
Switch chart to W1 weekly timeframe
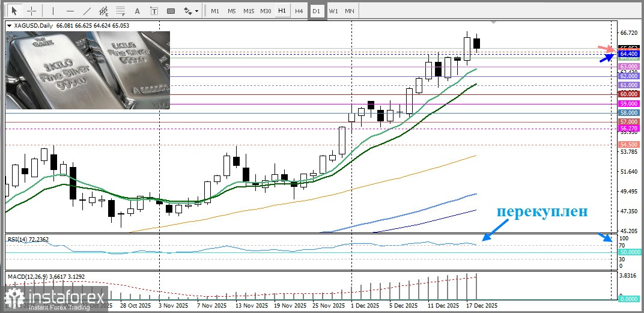(333, 11)
